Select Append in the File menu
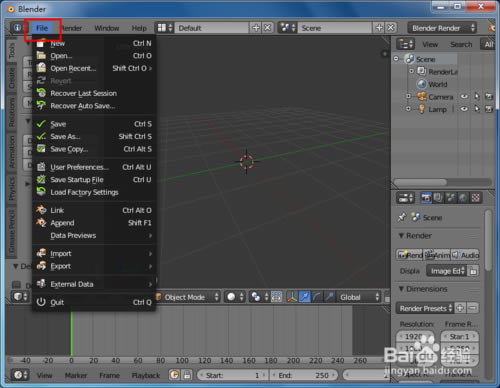The image size is (500, 388). [x=94, y=223]
